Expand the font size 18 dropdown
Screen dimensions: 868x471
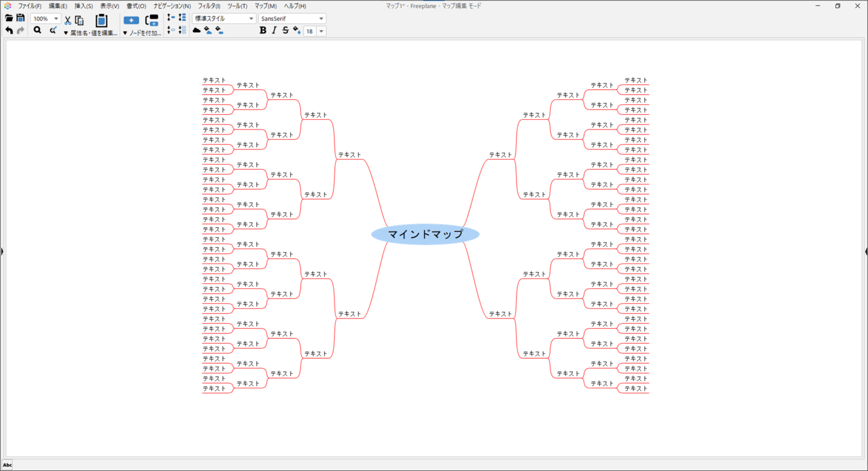[x=321, y=31]
